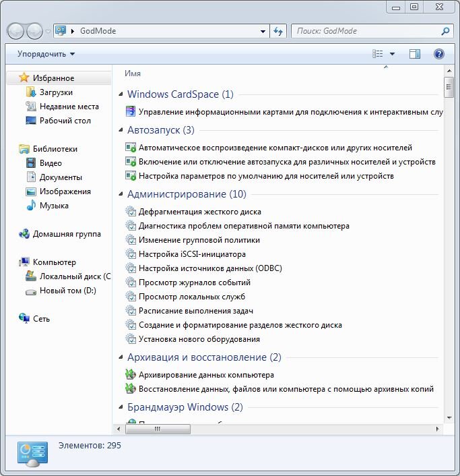Click the vertical scrollbar down arrow

click(449, 418)
